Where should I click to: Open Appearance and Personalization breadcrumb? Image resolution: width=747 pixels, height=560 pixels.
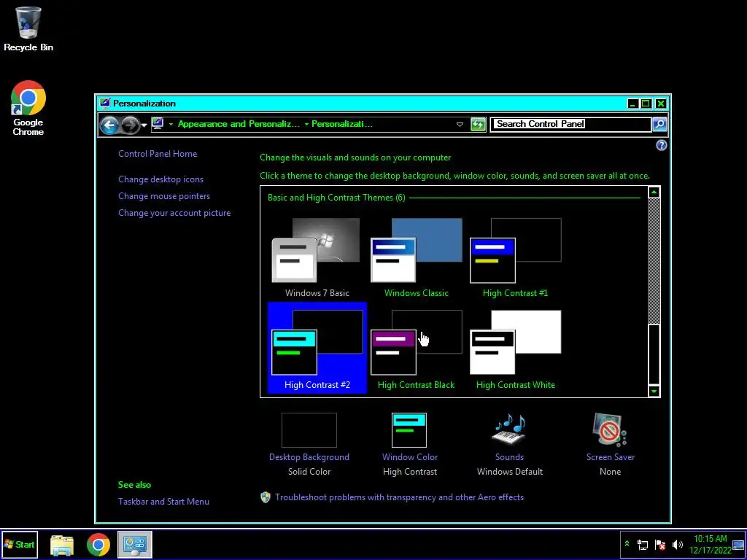tap(239, 124)
